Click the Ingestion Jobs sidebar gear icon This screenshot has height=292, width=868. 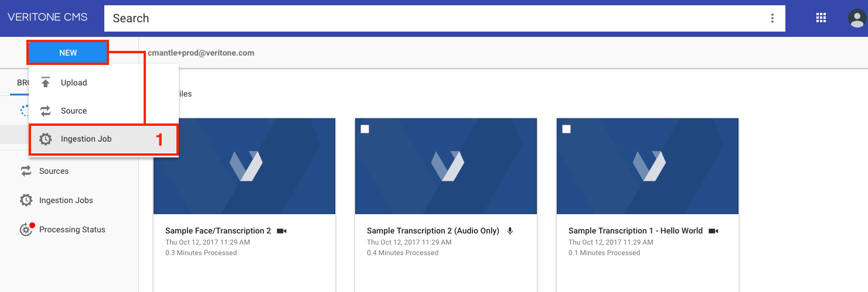(x=26, y=200)
